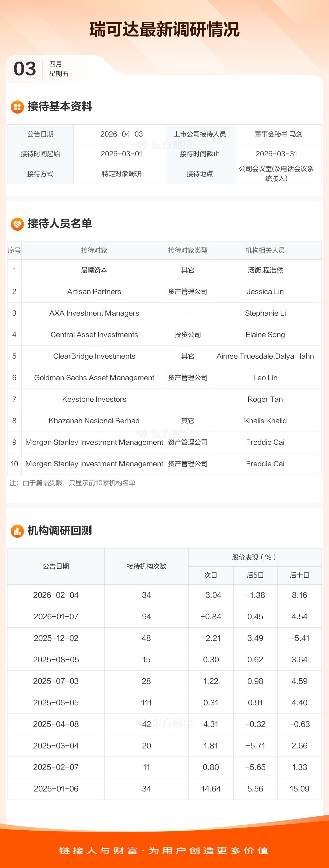
Task: Click the date number 03
Action: click(25, 69)
